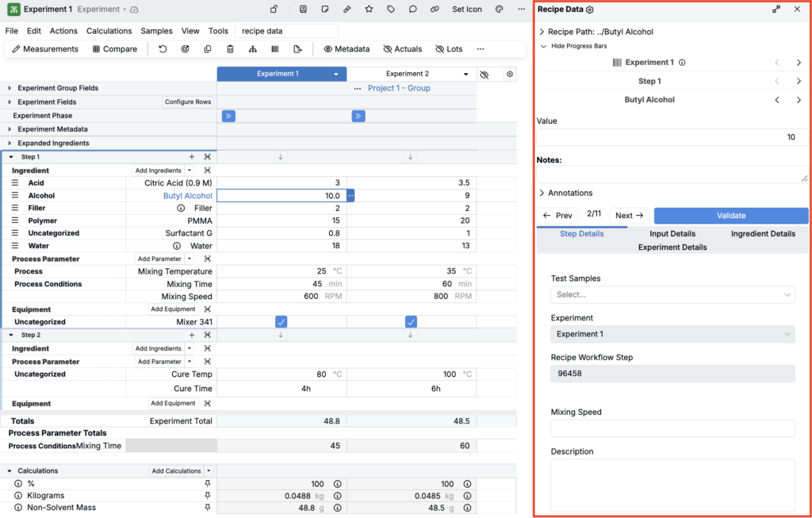
Task: Open Recipe Data settings gear icon
Action: pyautogui.click(x=590, y=10)
